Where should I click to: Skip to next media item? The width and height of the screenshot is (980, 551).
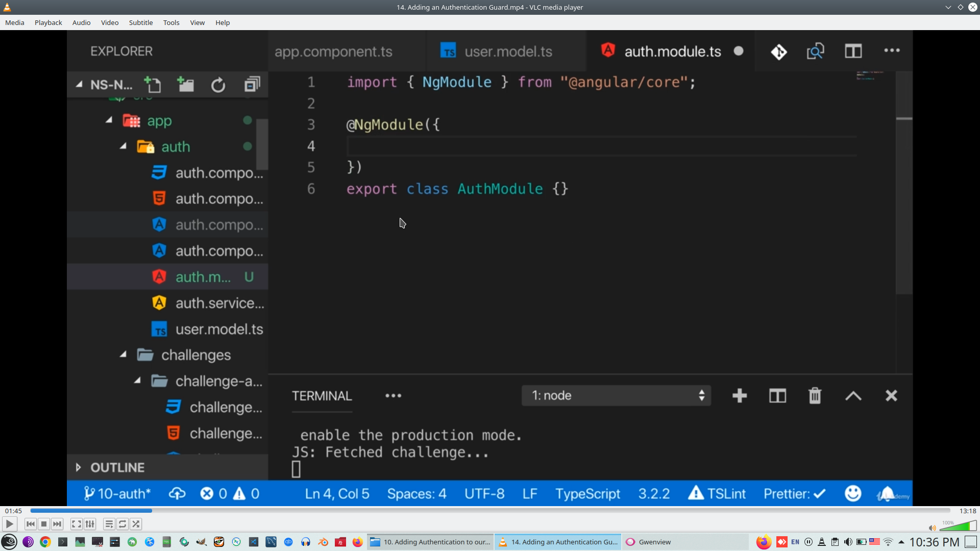[x=57, y=524]
